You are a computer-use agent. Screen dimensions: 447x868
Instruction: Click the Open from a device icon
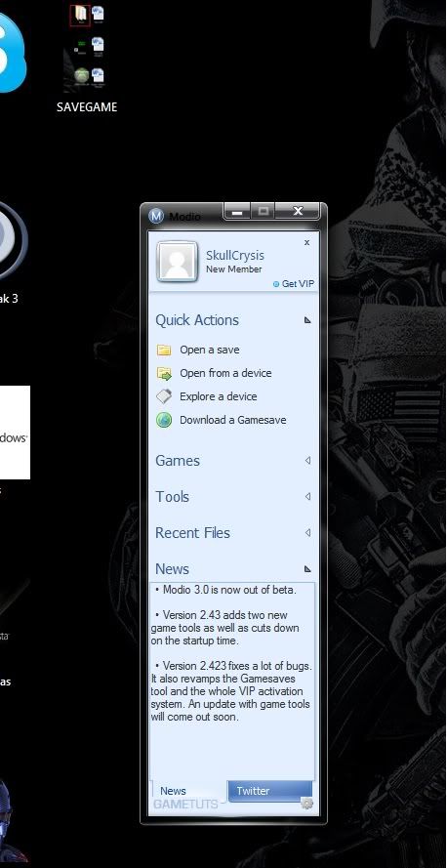click(164, 374)
